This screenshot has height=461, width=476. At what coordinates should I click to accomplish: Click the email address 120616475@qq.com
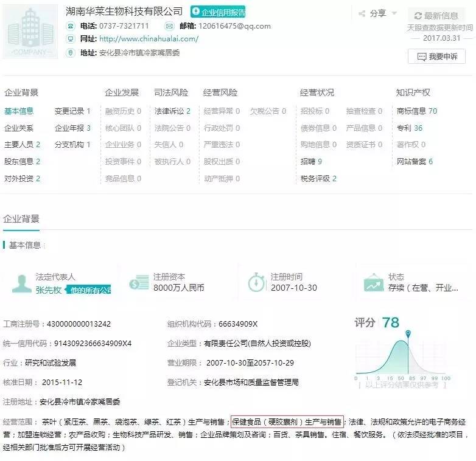[x=234, y=26]
